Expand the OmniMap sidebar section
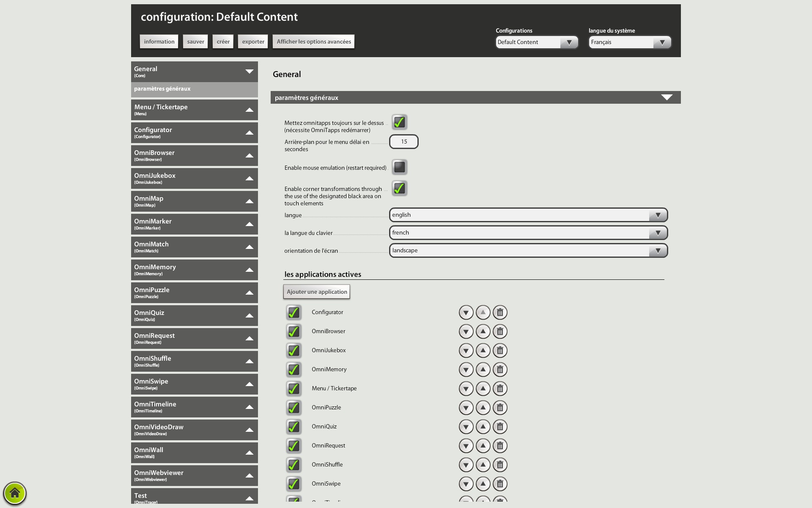This screenshot has height=508, width=812. [194, 201]
